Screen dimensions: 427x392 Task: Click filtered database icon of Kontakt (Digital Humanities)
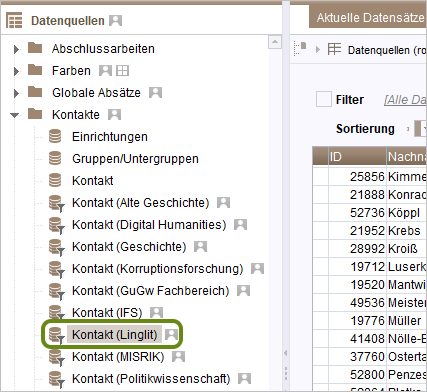[56, 225]
